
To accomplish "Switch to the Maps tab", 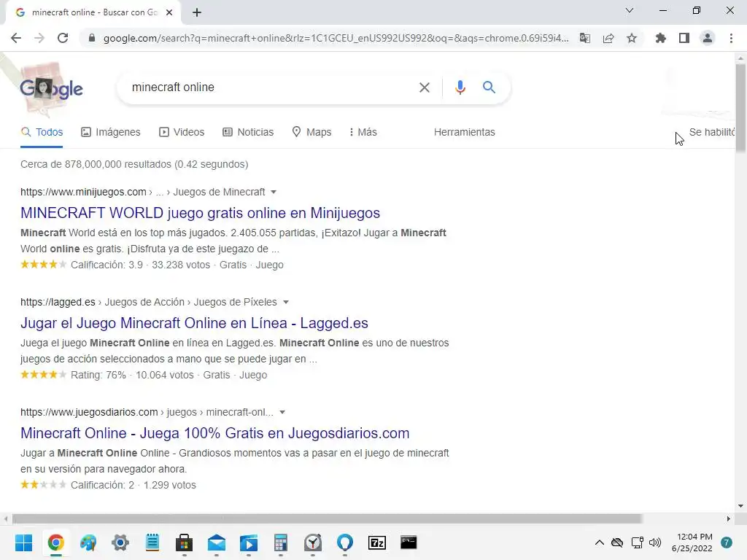I will click(x=311, y=132).
